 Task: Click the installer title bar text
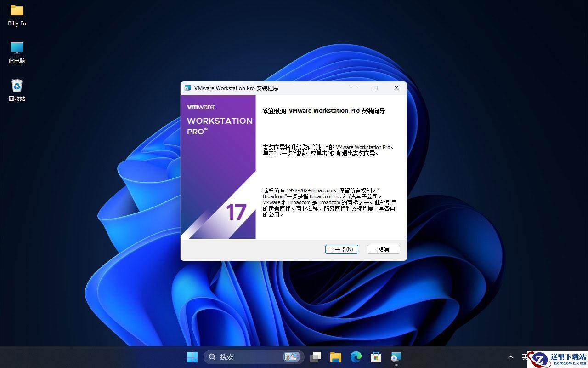(236, 88)
